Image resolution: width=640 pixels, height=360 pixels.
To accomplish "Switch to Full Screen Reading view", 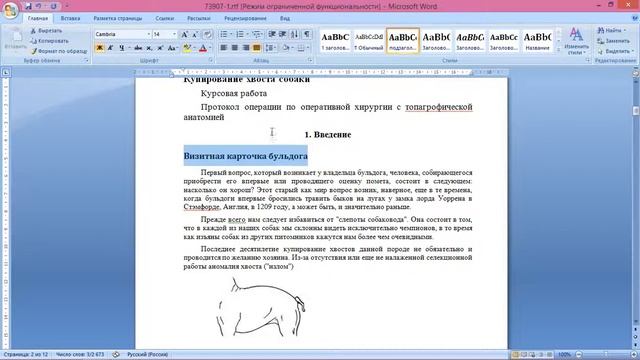I will click(524, 354).
